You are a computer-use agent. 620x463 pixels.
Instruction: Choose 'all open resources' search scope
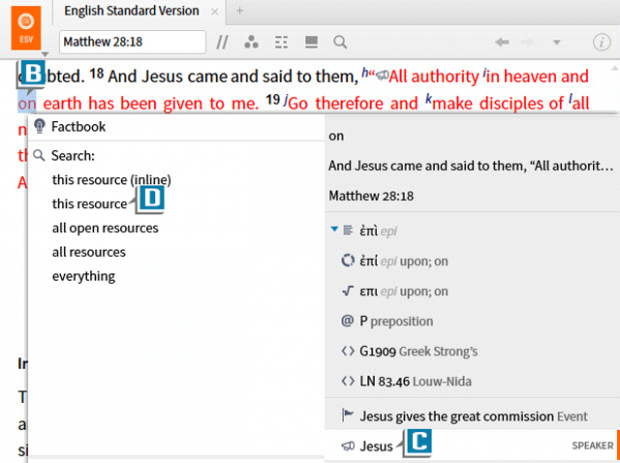point(105,228)
